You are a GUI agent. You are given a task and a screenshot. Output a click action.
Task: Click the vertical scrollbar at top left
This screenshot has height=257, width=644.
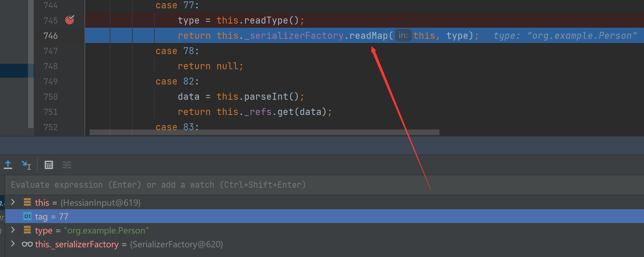click(30, 21)
